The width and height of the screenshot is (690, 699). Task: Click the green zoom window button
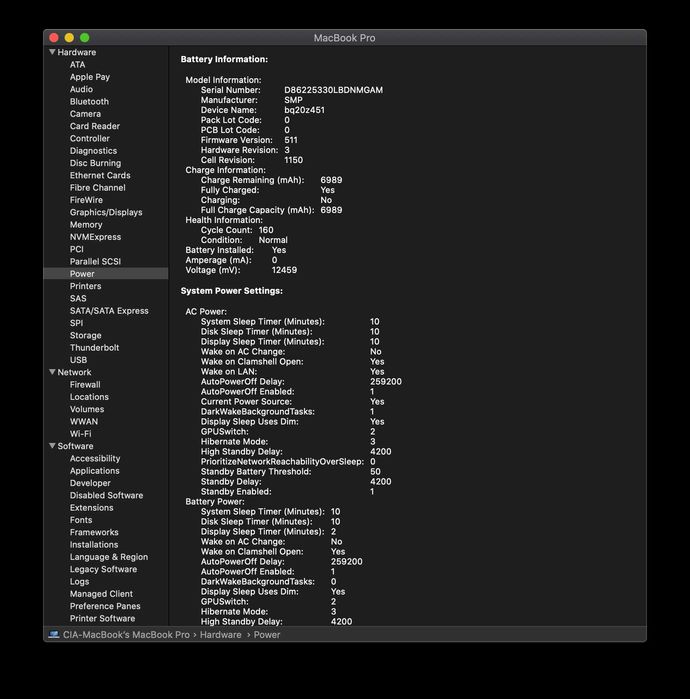pyautogui.click(x=85, y=38)
